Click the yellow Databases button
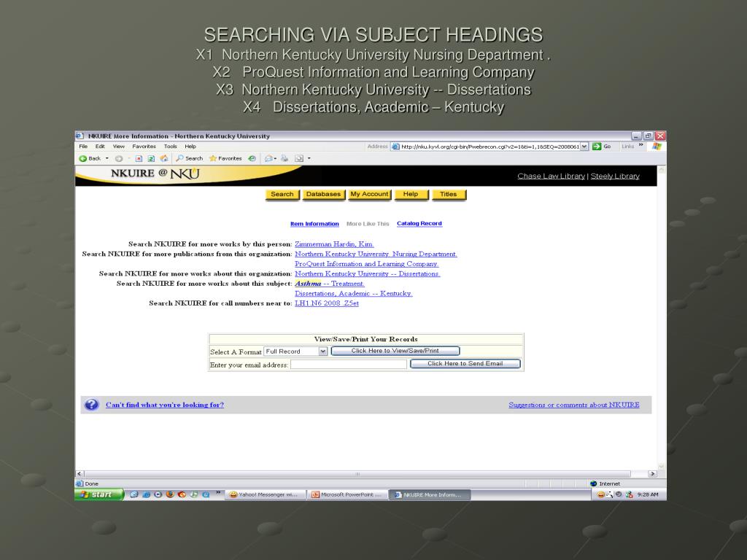This screenshot has width=747, height=560. (323, 194)
